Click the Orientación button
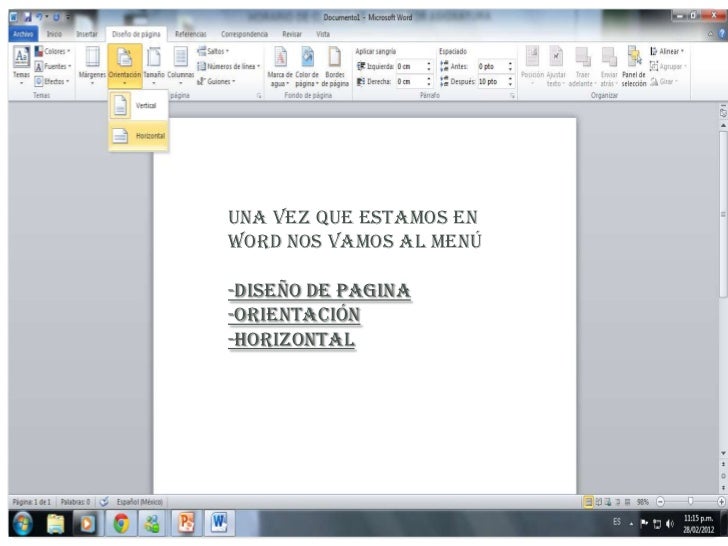The image size is (728, 546). pos(124,66)
